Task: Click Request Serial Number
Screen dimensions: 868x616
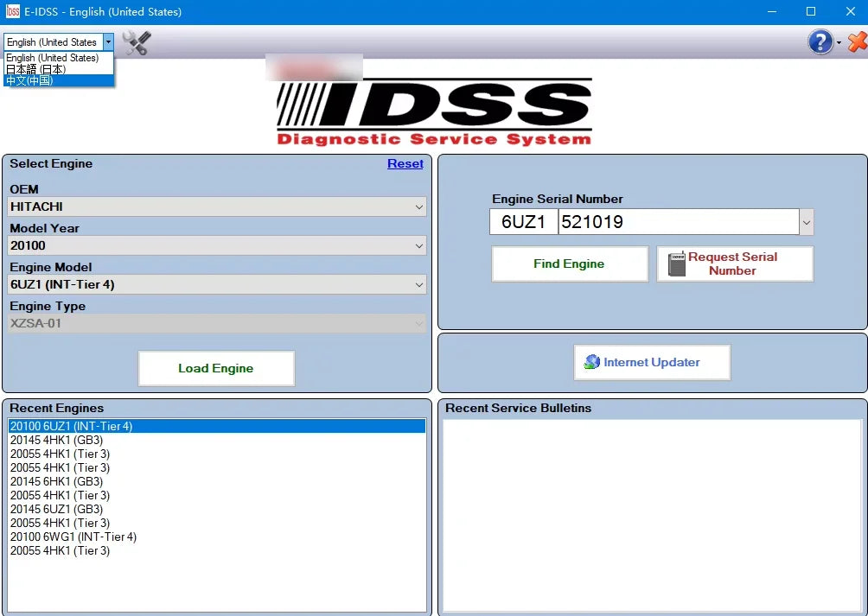Action: (734, 264)
